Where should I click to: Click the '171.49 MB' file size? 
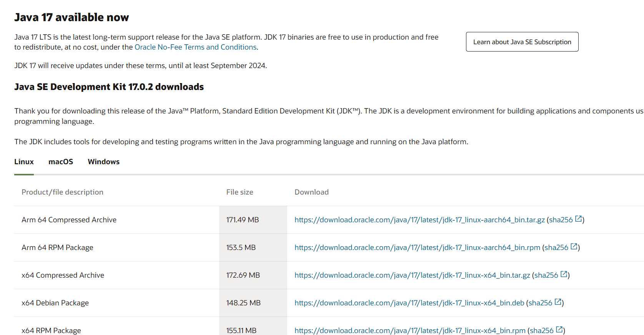(243, 220)
